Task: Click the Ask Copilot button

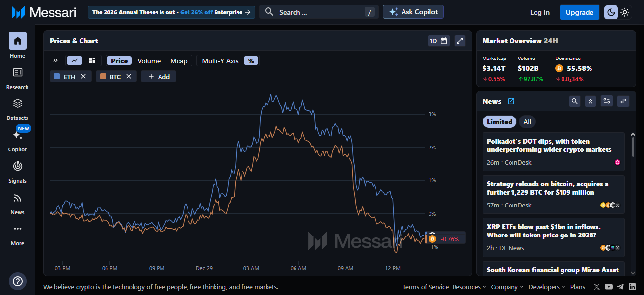Action: pyautogui.click(x=413, y=12)
